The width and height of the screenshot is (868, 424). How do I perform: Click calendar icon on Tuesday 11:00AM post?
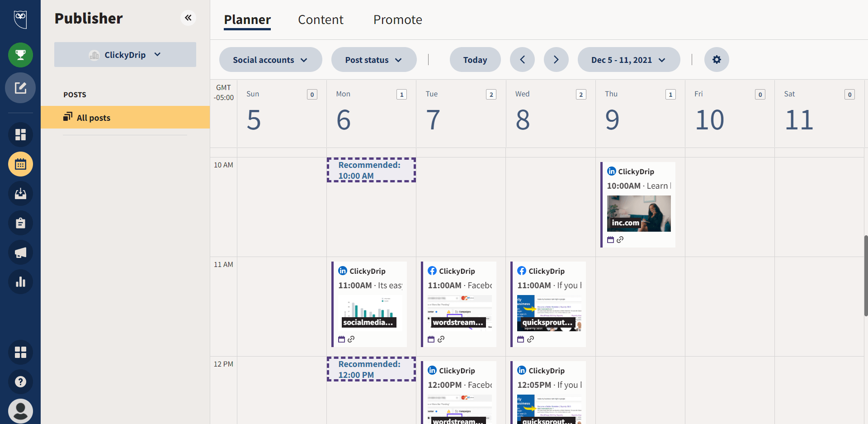431,339
